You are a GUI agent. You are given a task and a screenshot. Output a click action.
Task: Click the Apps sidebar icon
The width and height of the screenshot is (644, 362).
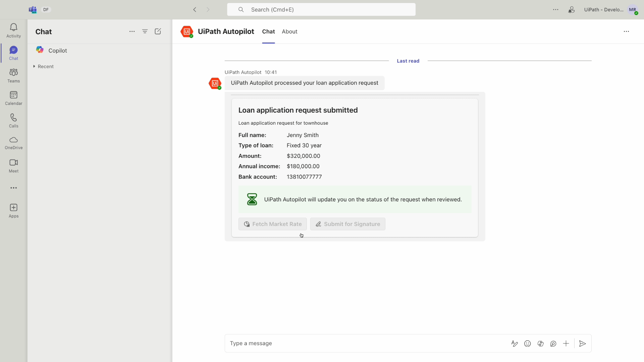coord(13,210)
